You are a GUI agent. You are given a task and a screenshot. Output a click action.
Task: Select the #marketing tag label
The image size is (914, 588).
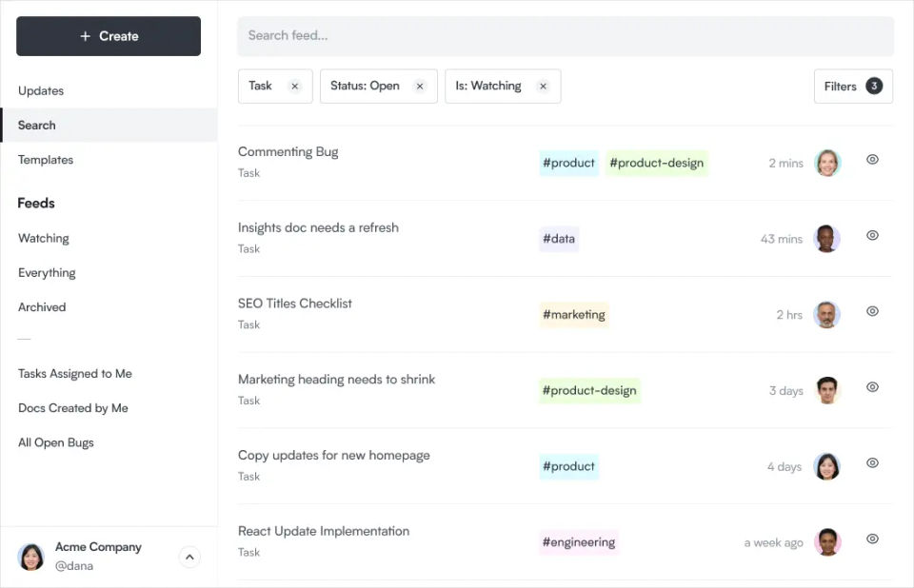(x=573, y=315)
